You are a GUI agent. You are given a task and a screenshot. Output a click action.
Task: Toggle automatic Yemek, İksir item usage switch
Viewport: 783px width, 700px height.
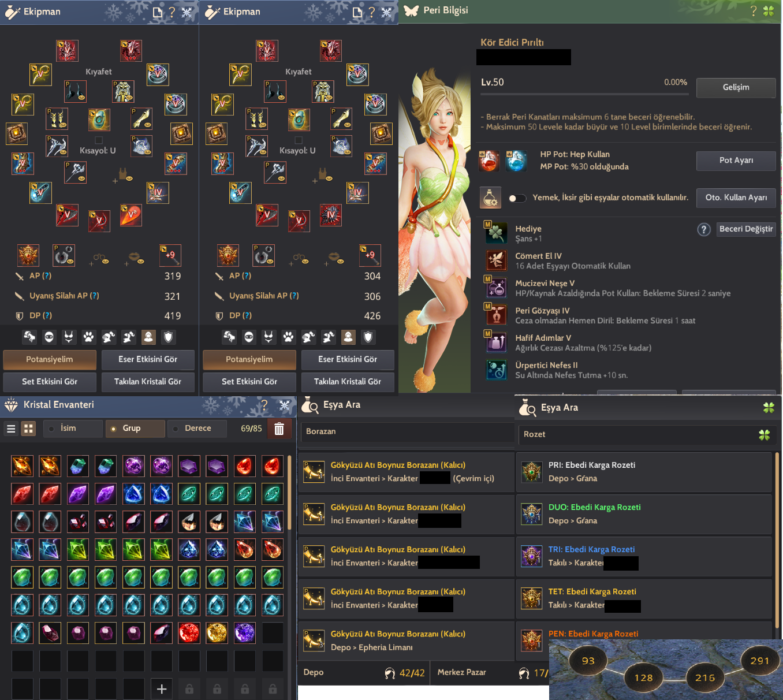517,198
